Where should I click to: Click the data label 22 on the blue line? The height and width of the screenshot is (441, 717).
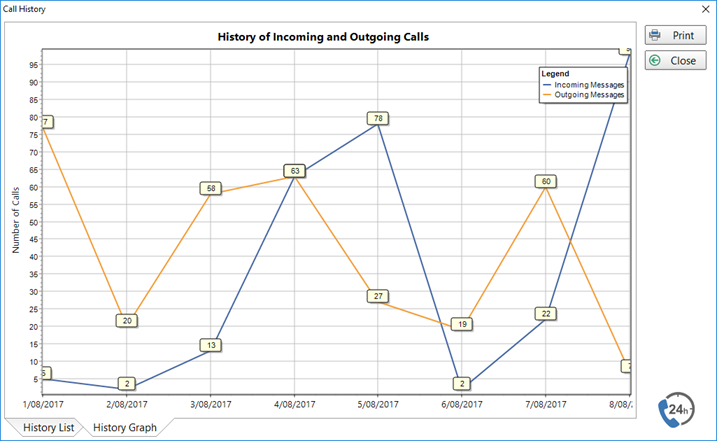click(546, 313)
